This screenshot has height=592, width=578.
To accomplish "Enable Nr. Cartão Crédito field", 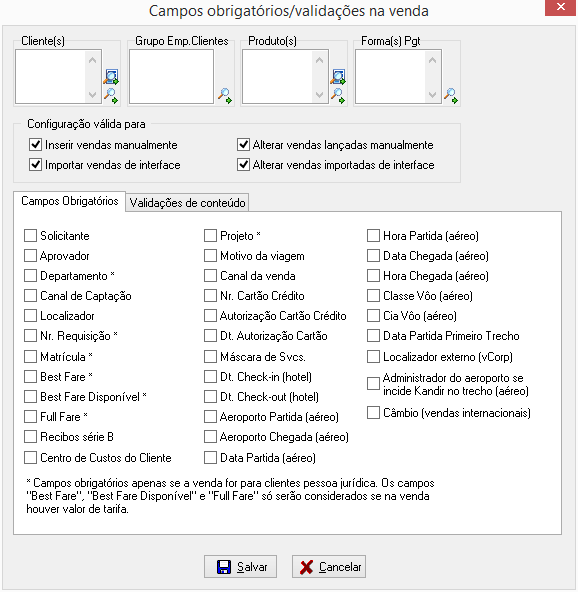I will (x=210, y=296).
